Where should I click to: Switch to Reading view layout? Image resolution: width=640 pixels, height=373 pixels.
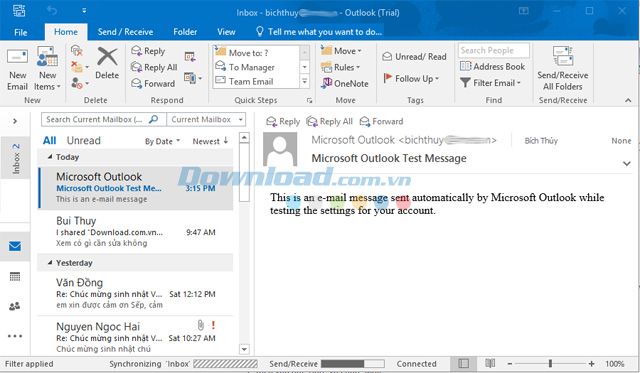[490, 364]
